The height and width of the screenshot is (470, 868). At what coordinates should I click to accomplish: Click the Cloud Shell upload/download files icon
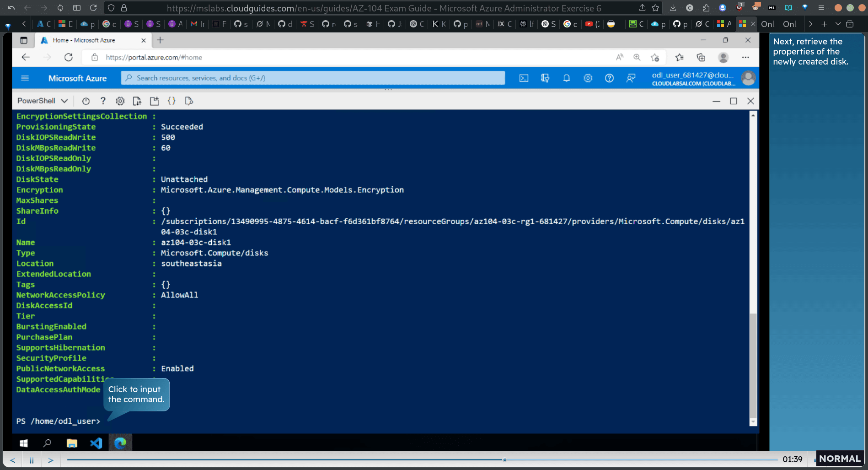[x=137, y=101]
